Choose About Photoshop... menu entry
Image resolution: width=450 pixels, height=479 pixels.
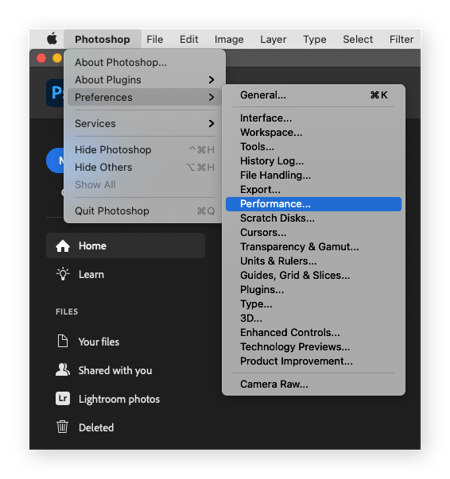tap(144, 62)
